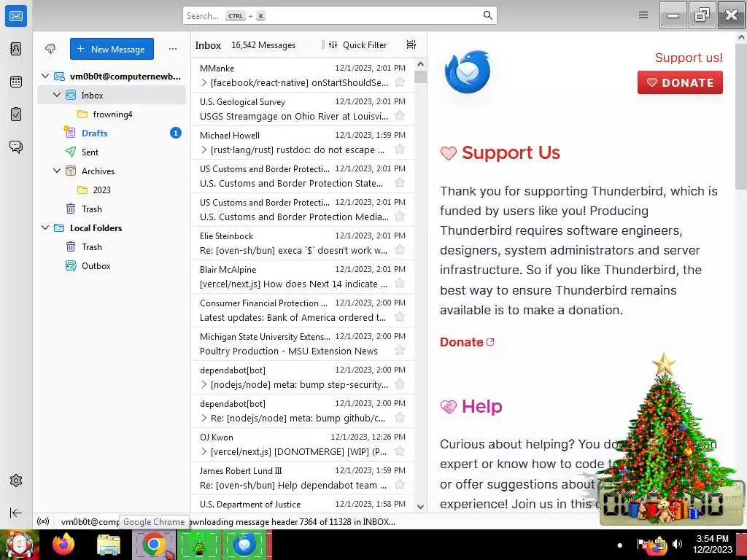747x560 pixels.
Task: Collapse the Archives folder
Action: [x=57, y=171]
